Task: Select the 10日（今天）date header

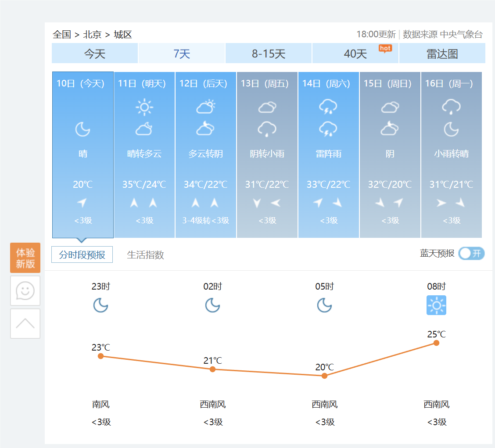Action: click(x=80, y=84)
